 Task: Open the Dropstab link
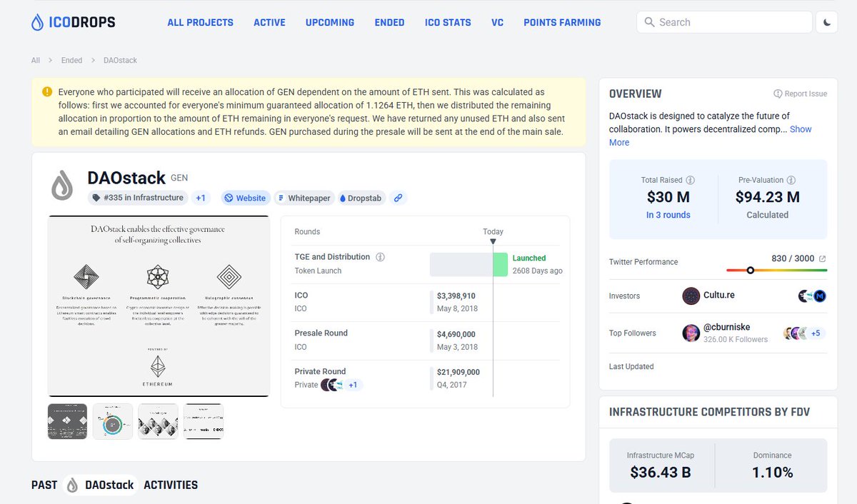coord(361,198)
